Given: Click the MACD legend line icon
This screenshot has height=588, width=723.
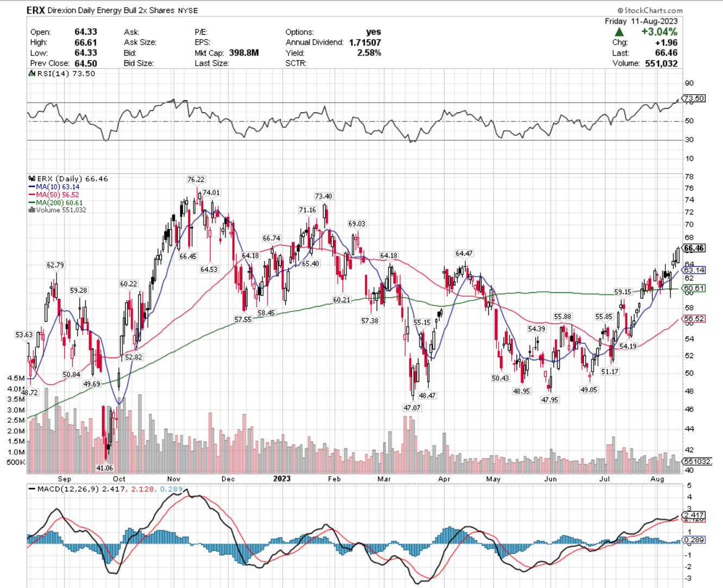Looking at the screenshot, I should [x=32, y=489].
